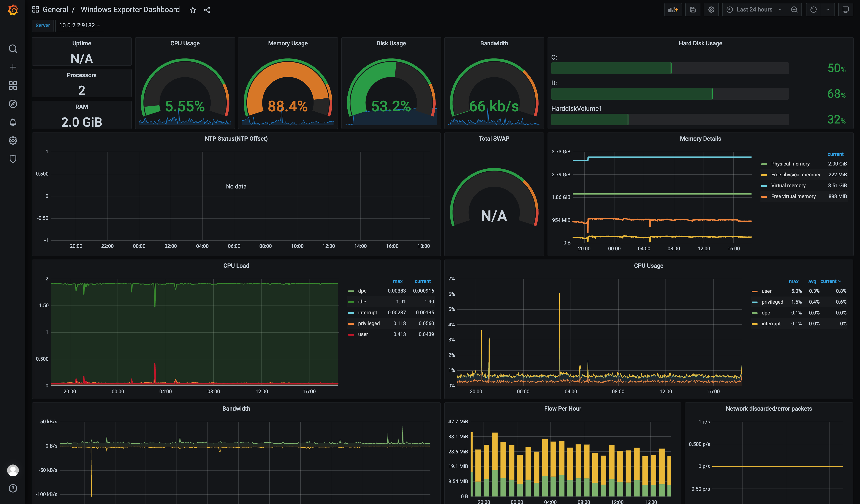Viewport: 860px width, 504px height.
Task: Toggle interrupt series in CPU Load legend
Action: coord(367,313)
